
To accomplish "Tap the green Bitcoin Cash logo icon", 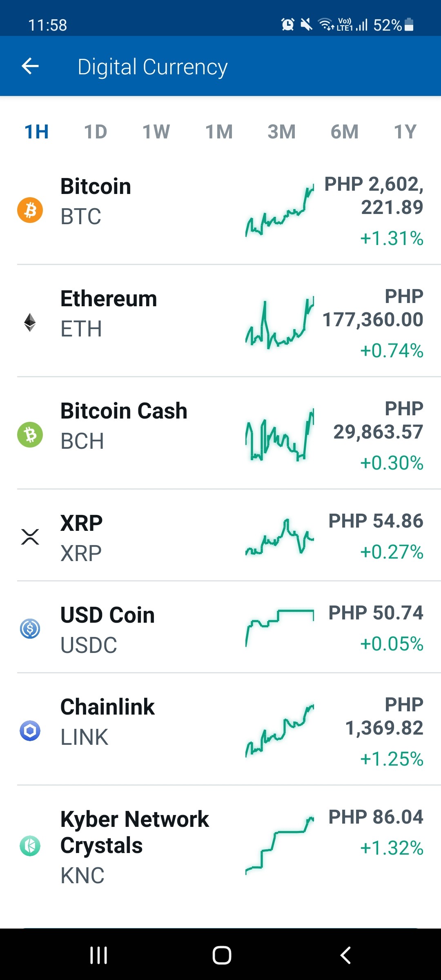I will (30, 434).
